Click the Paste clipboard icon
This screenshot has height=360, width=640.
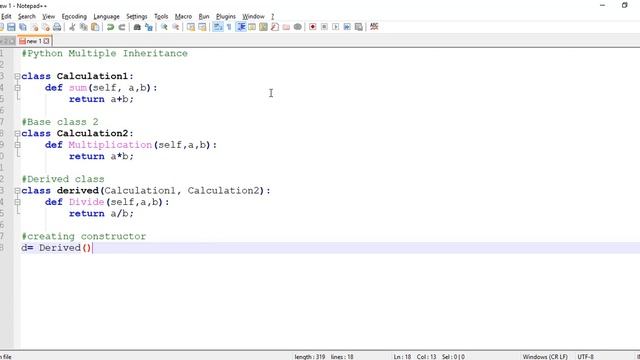click(95, 27)
